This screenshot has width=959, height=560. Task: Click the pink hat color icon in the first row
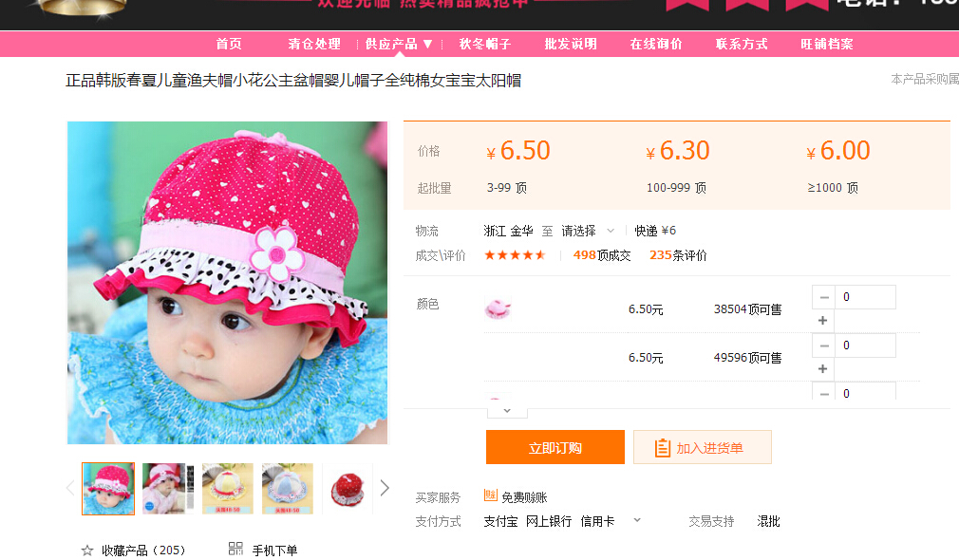(x=498, y=308)
